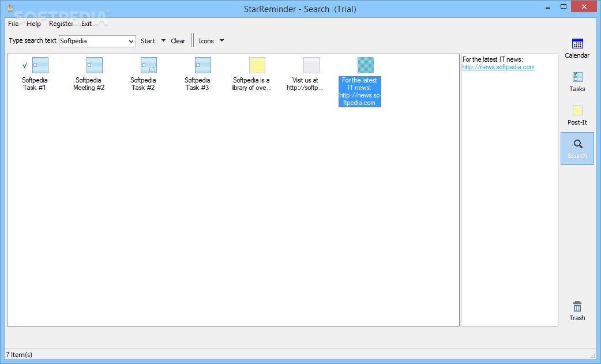Click the 'For the latest IT news:' preview text

coord(493,59)
